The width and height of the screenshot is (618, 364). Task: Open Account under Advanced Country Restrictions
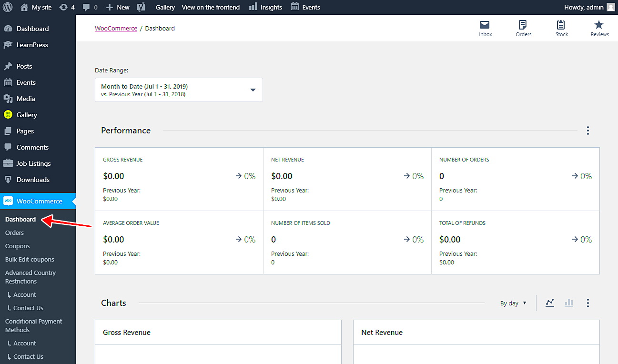click(x=24, y=294)
